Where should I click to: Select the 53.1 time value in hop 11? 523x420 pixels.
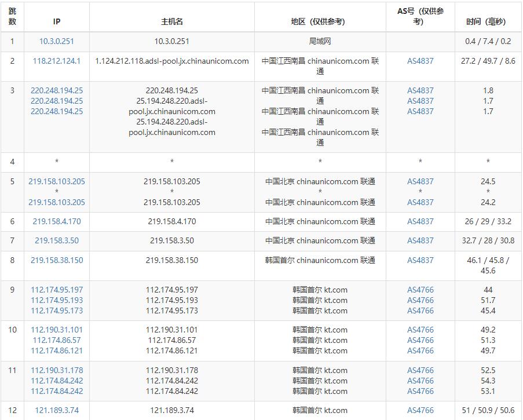488,391
